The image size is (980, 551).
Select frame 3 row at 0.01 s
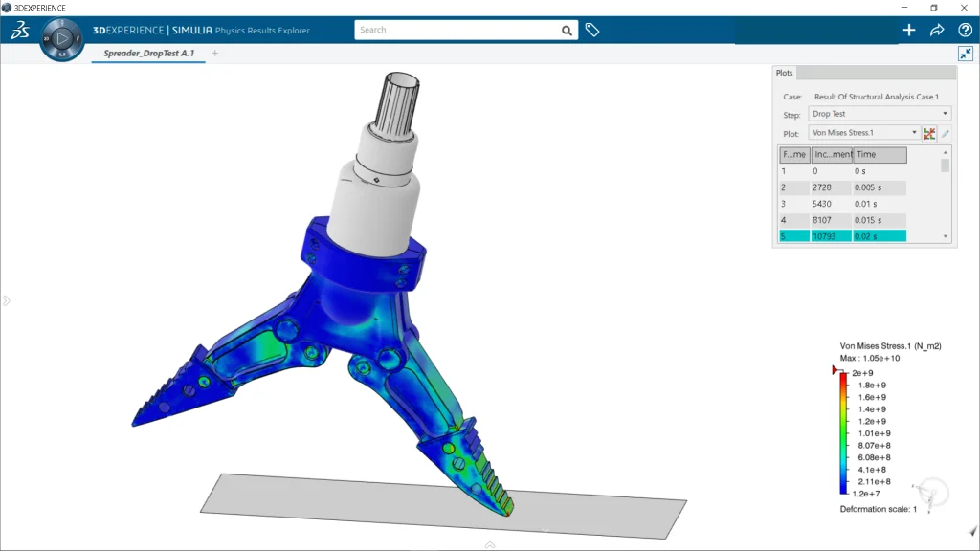pyautogui.click(x=842, y=204)
